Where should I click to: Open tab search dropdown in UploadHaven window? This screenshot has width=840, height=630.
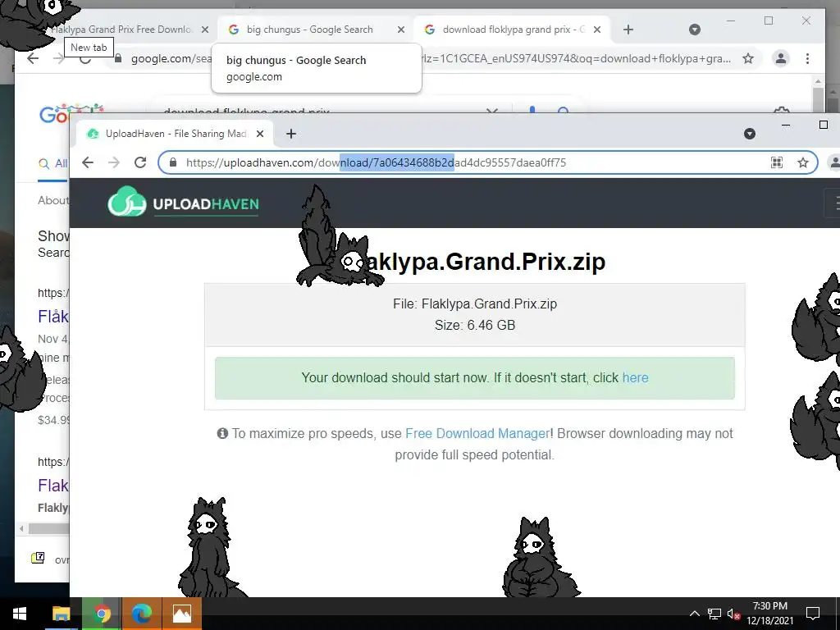point(750,134)
